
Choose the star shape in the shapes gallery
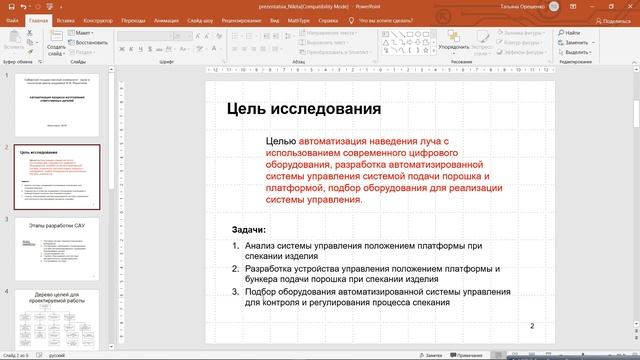(x=426, y=51)
